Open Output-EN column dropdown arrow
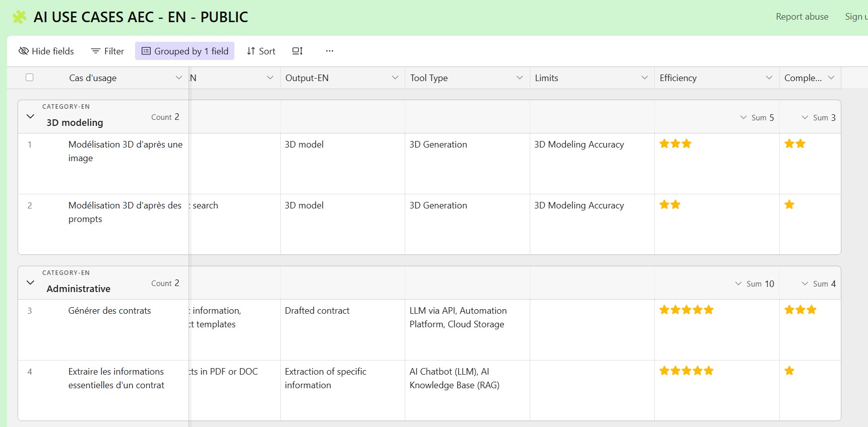868x427 pixels. point(395,78)
